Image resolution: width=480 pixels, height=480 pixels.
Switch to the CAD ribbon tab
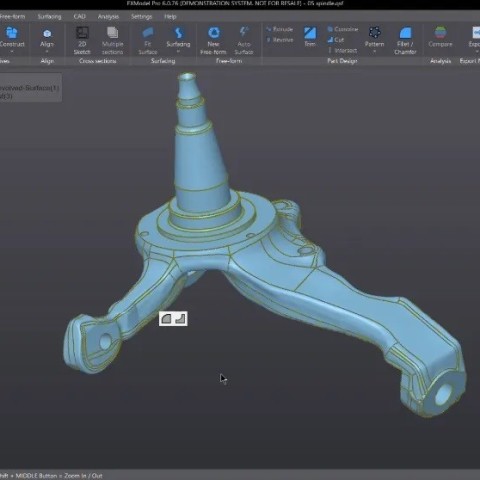coord(80,16)
